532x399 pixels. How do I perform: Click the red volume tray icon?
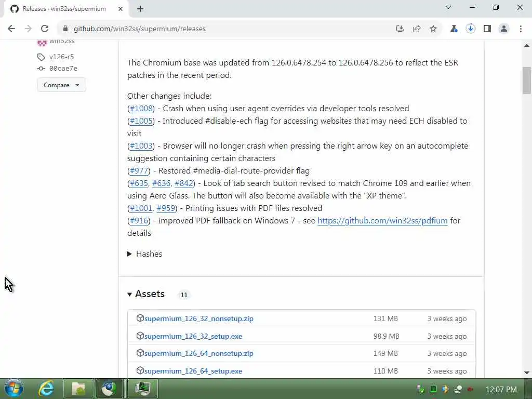coord(470,389)
